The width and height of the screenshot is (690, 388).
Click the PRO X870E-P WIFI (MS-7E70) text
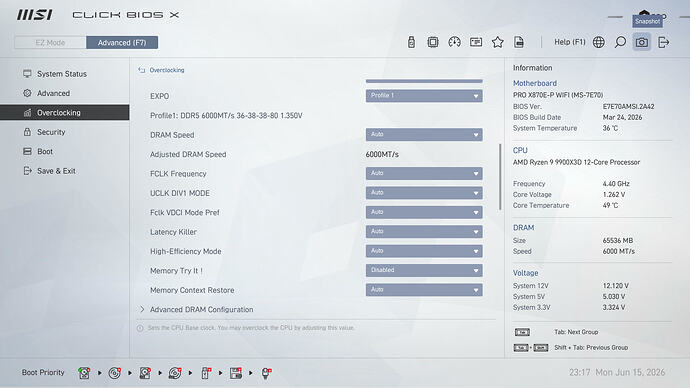tap(558, 95)
